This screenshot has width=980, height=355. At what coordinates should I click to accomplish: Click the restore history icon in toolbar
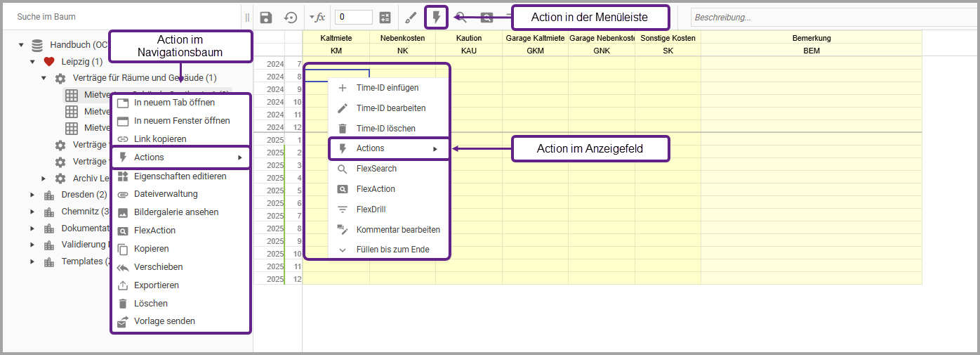point(291,18)
